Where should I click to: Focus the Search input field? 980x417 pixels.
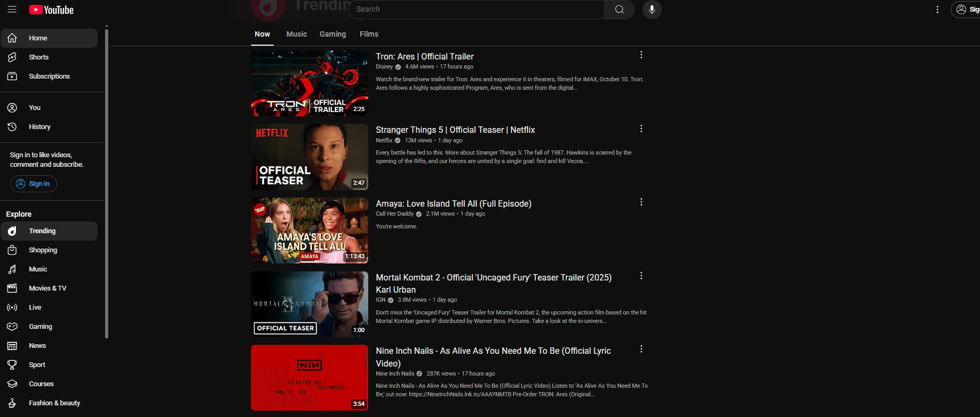476,9
